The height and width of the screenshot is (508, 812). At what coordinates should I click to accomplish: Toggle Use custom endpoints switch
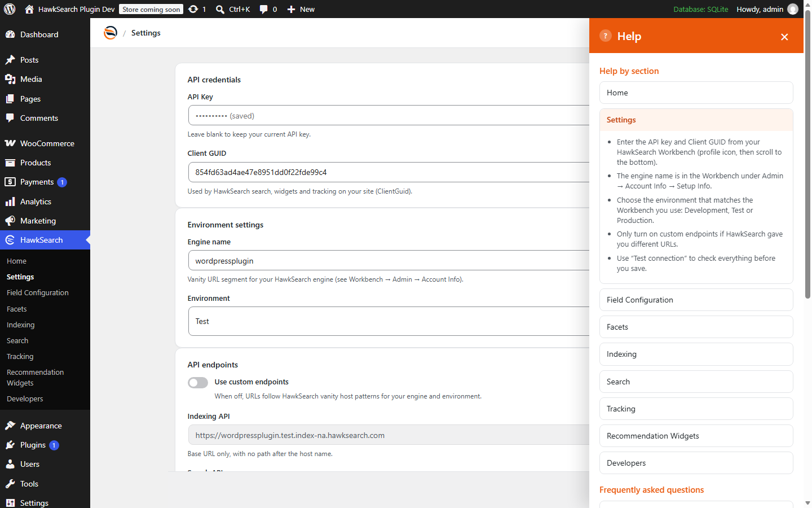click(198, 383)
